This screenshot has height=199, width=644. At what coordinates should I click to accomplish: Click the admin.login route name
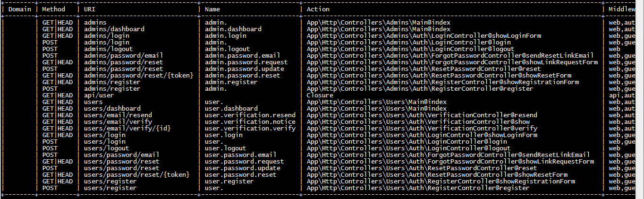tap(226, 35)
